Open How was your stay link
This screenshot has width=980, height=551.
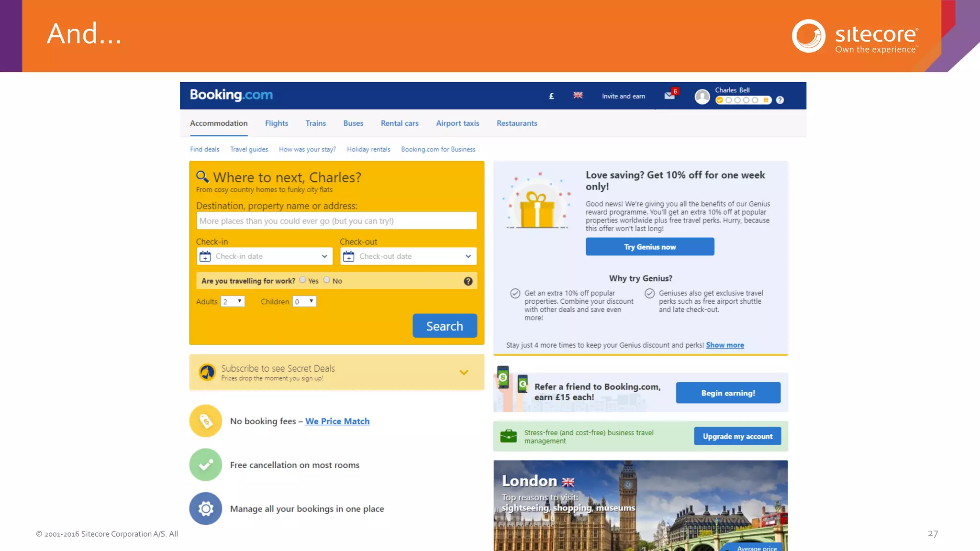307,149
